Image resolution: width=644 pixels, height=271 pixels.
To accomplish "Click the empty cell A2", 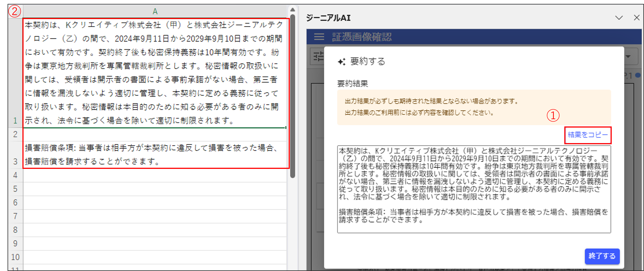I will tap(155, 134).
